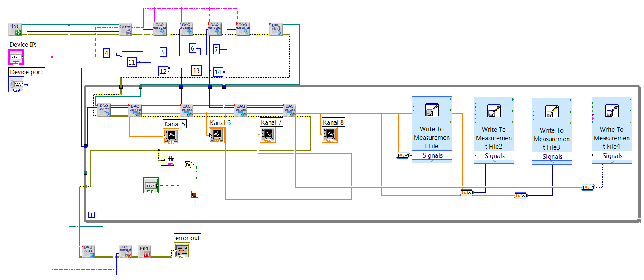This screenshot has height=280, width=644.
Task: Select the STOP button terminal
Action: [x=151, y=185]
